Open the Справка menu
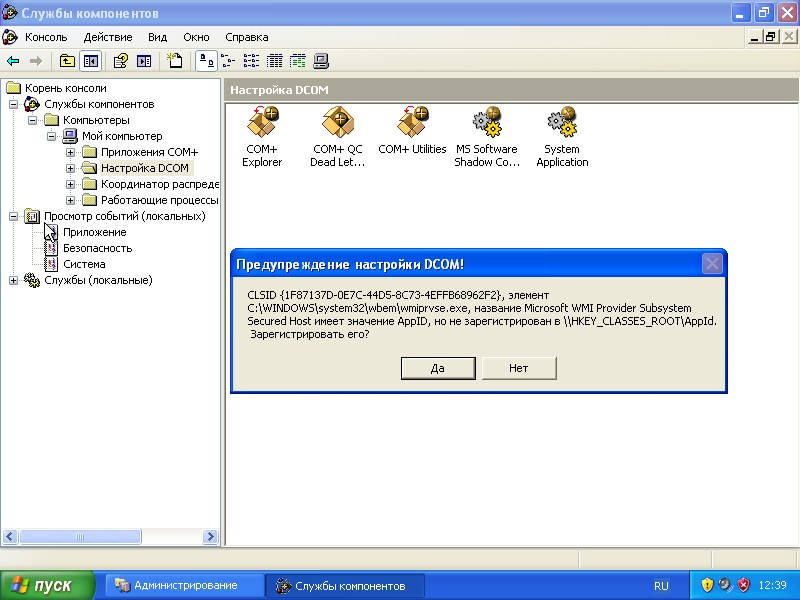This screenshot has width=800, height=600. click(246, 37)
